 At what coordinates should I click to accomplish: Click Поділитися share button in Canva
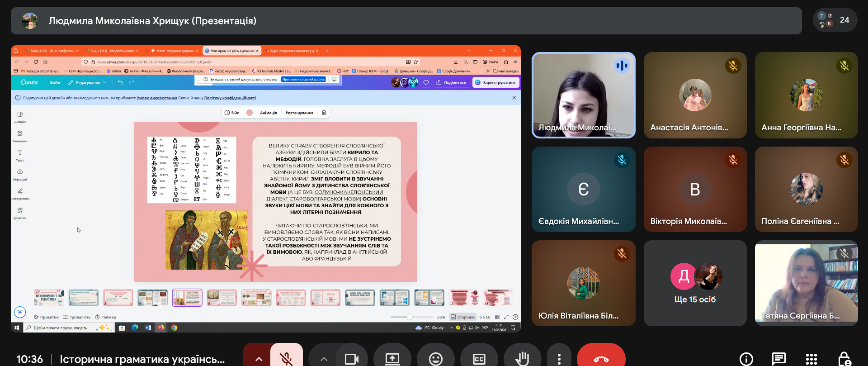[x=451, y=82]
